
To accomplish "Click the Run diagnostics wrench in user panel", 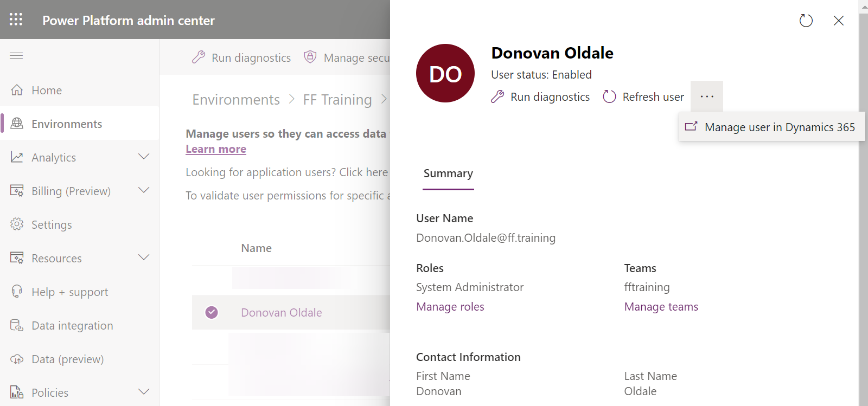I will (x=497, y=97).
